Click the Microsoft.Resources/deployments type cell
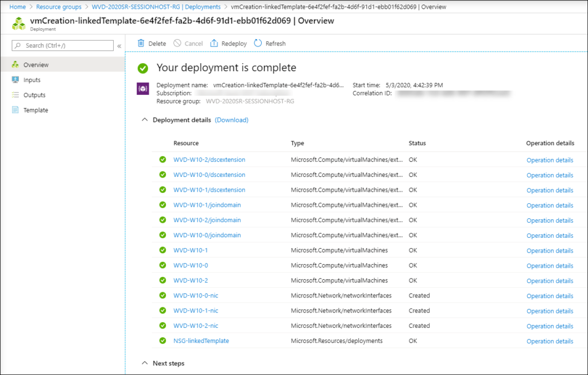This screenshot has height=375, width=588. pos(336,341)
